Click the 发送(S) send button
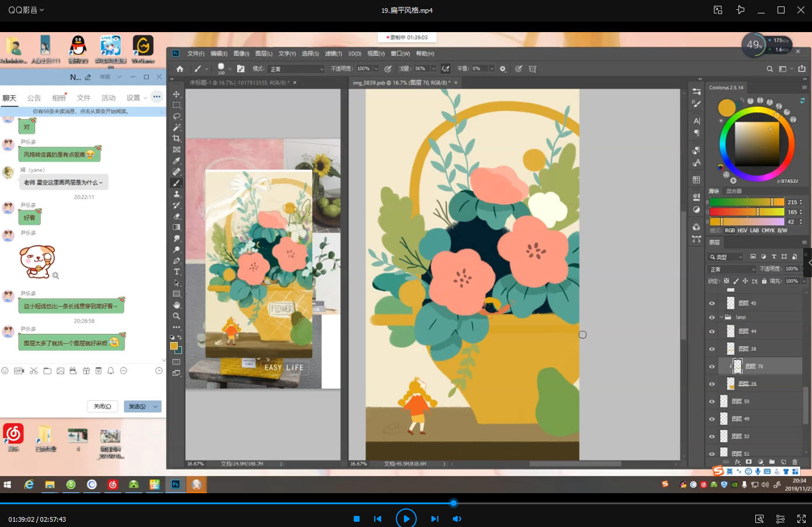The image size is (812, 527). coord(137,406)
